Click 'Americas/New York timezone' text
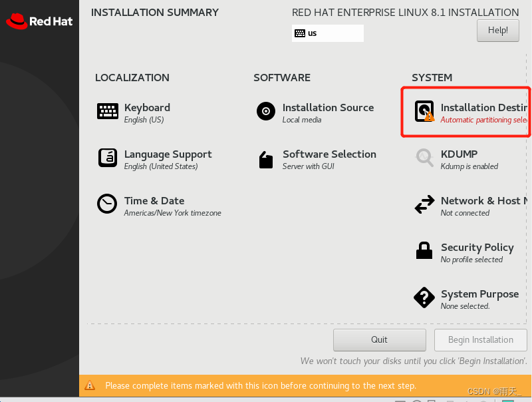This screenshot has width=532, height=402. pos(173,213)
